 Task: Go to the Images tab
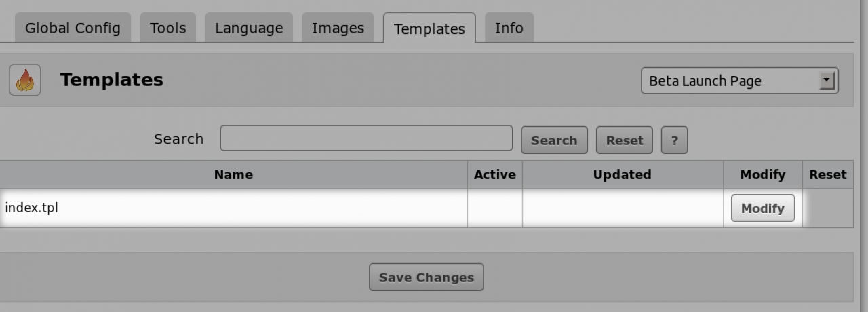point(338,28)
